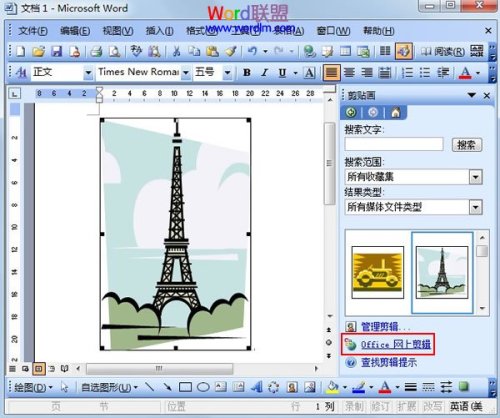Go to task pane home
Viewport: 500px width, 418px height.
coord(396,113)
